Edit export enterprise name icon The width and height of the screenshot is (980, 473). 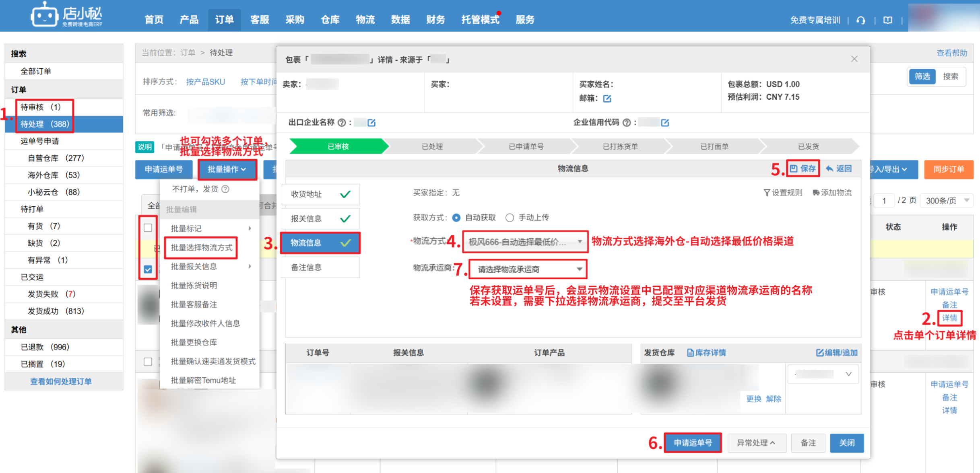coord(371,123)
